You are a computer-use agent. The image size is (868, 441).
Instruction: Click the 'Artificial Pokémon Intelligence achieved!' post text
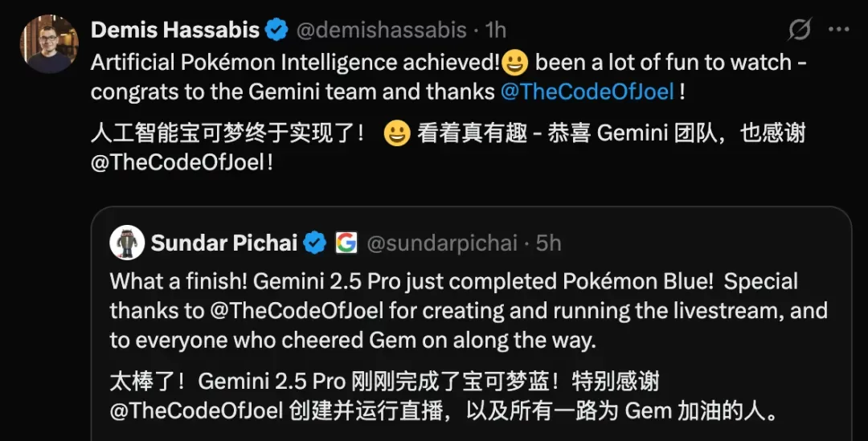(296, 63)
